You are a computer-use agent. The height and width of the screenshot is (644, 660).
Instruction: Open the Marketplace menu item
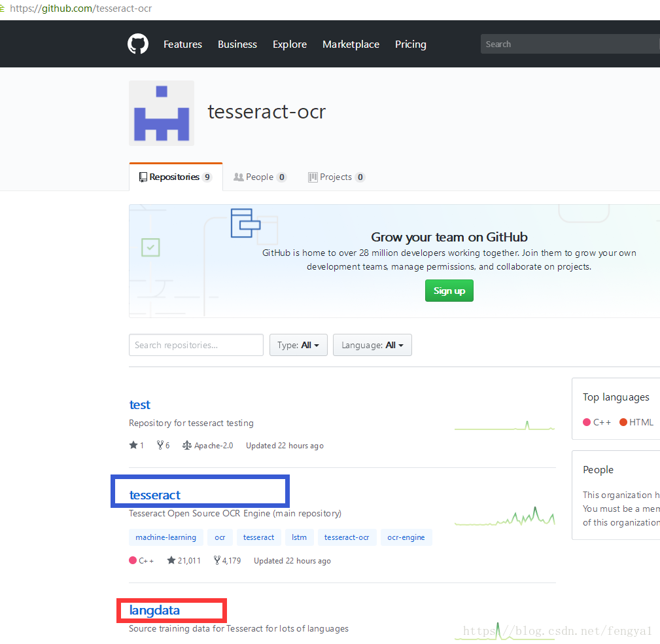351,45
